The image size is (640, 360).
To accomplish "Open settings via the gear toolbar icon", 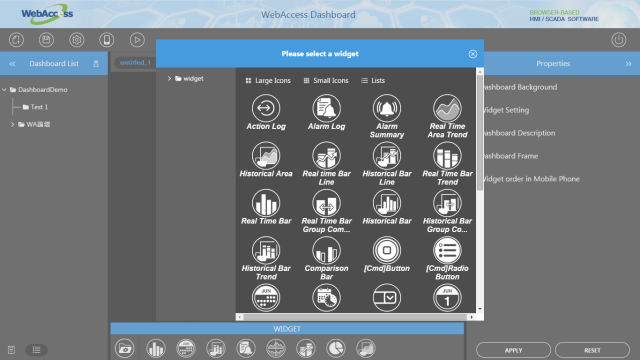I will tap(76, 40).
